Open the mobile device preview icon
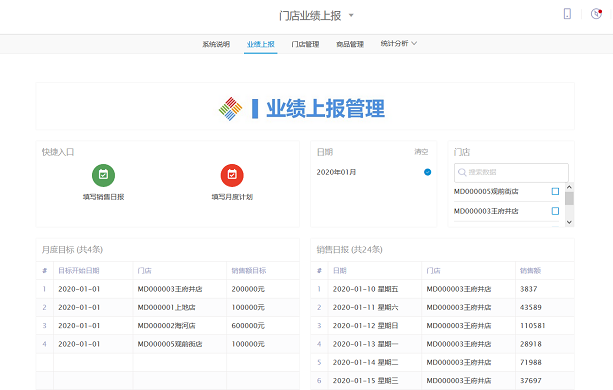Viewport: 613px width, 390px height. (x=567, y=14)
